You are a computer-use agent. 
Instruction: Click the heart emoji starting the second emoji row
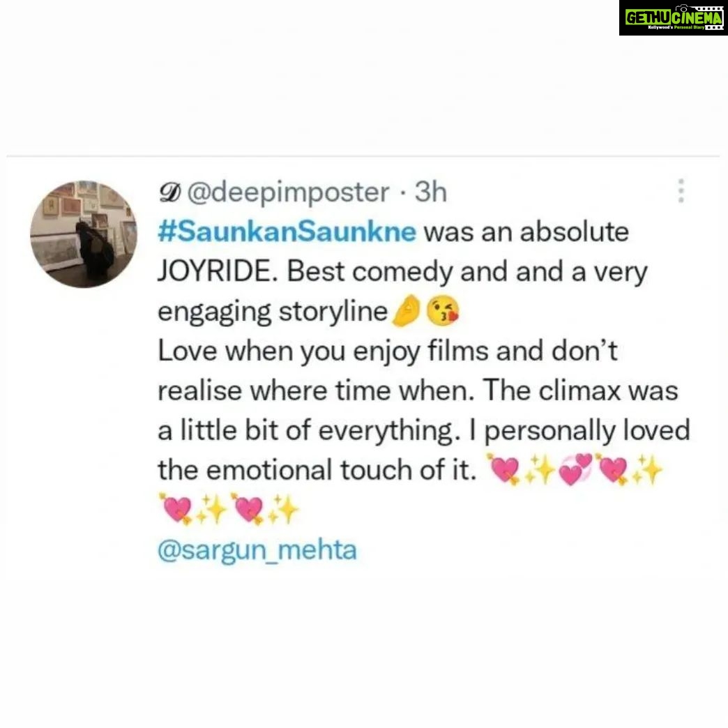click(176, 508)
